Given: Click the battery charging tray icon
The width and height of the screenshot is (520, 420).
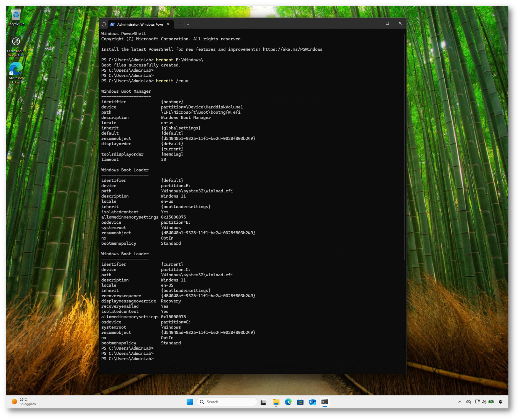Looking at the screenshot, I should [x=491, y=402].
